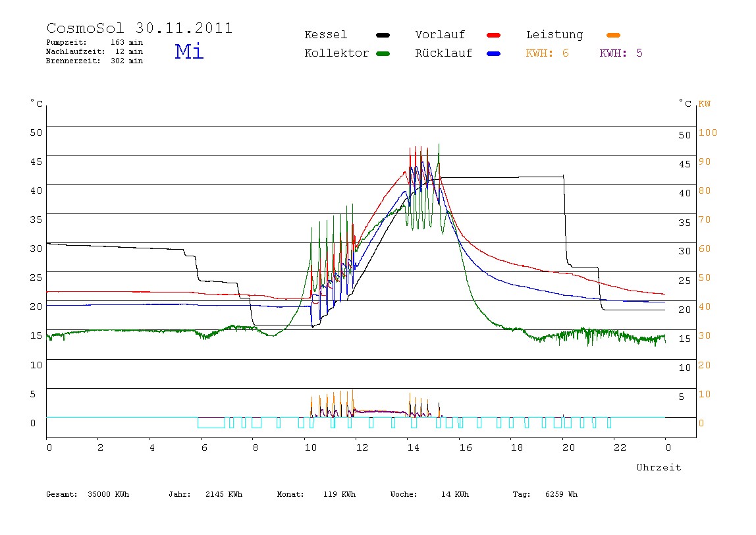Click the purple 'KWH: 5' value
756x535 pixels.
pos(621,53)
